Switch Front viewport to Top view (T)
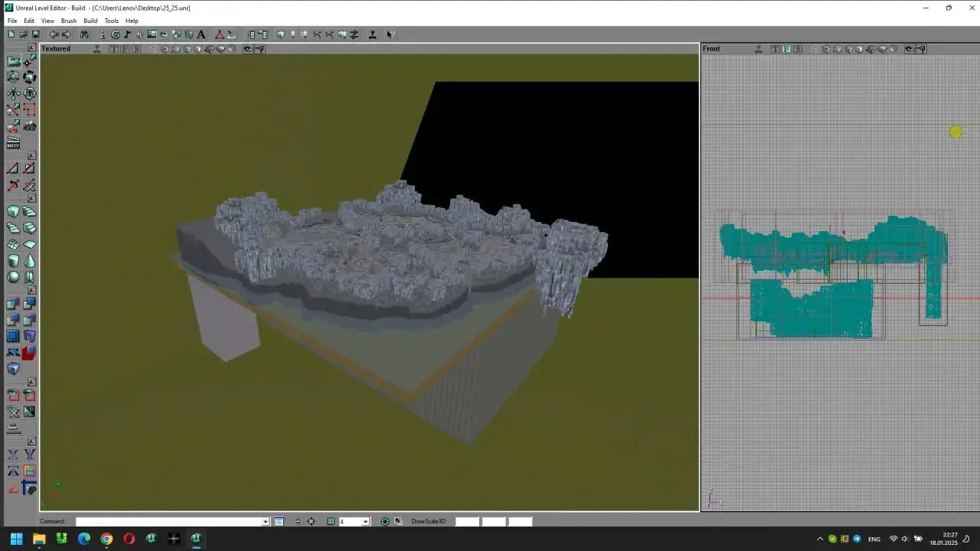Screen dimensions: 980x551 (776, 49)
